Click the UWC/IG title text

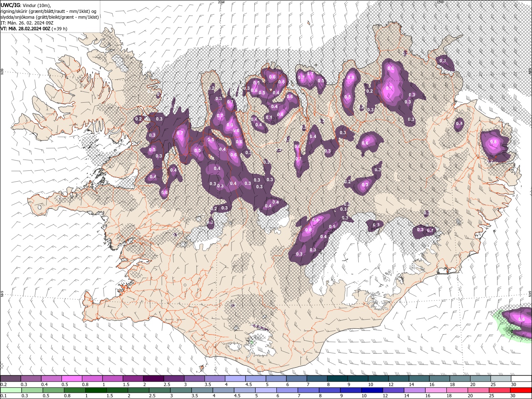point(10,5)
